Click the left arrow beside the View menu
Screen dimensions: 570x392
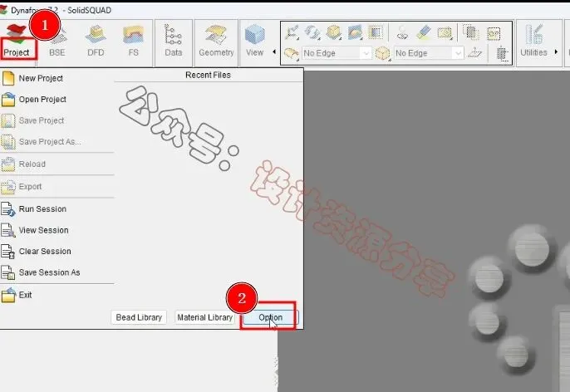click(274, 51)
